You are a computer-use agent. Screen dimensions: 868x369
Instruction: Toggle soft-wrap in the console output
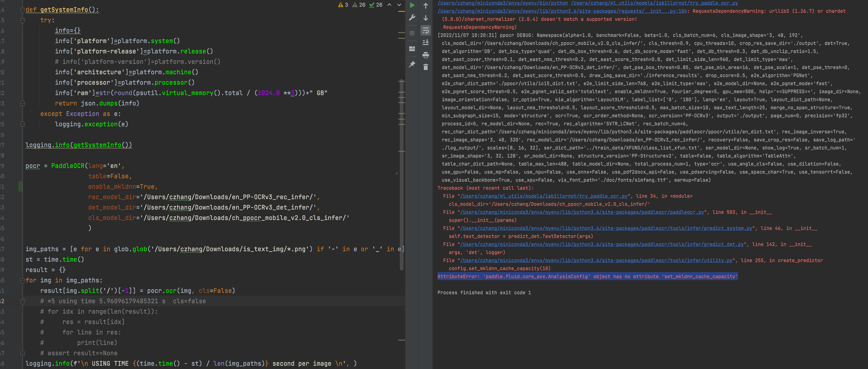click(x=425, y=30)
